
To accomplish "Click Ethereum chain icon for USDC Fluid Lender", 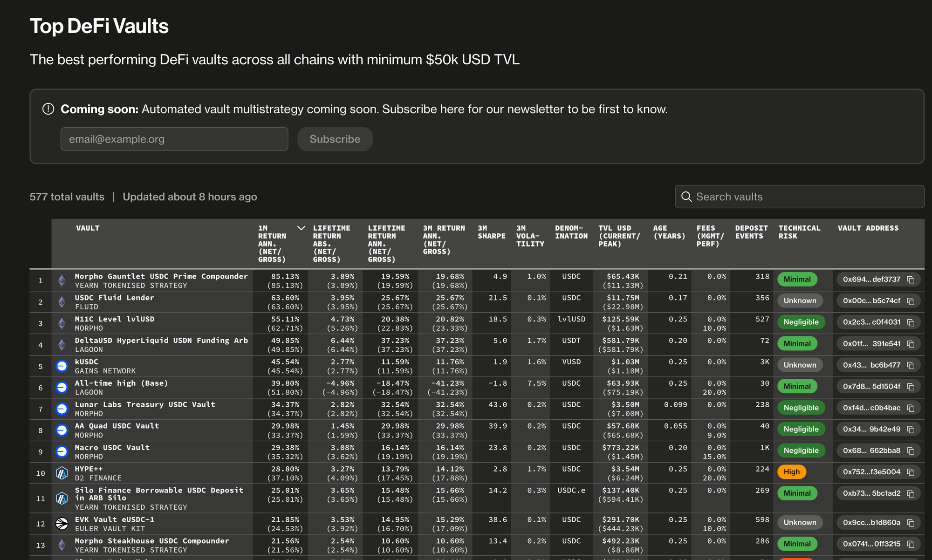I will pos(62,302).
